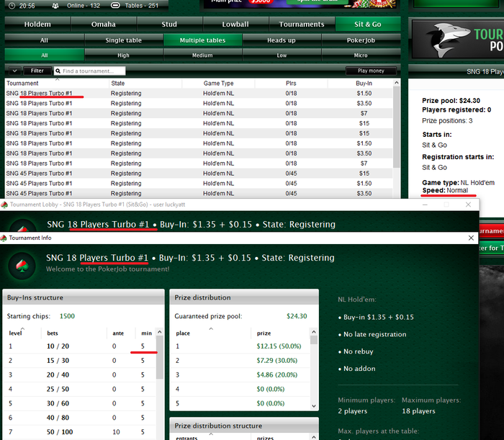Click the first place prize $12.15 (50.0%)

(x=279, y=346)
